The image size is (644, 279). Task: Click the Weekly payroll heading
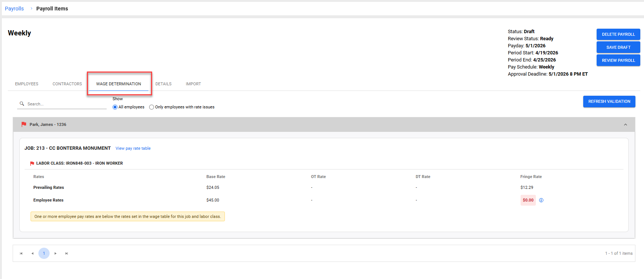(x=19, y=33)
